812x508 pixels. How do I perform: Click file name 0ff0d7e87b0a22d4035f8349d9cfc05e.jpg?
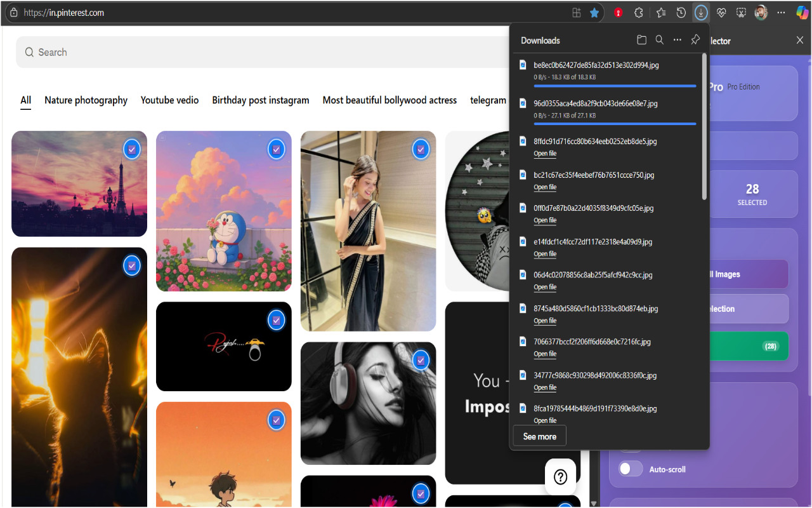coord(594,208)
